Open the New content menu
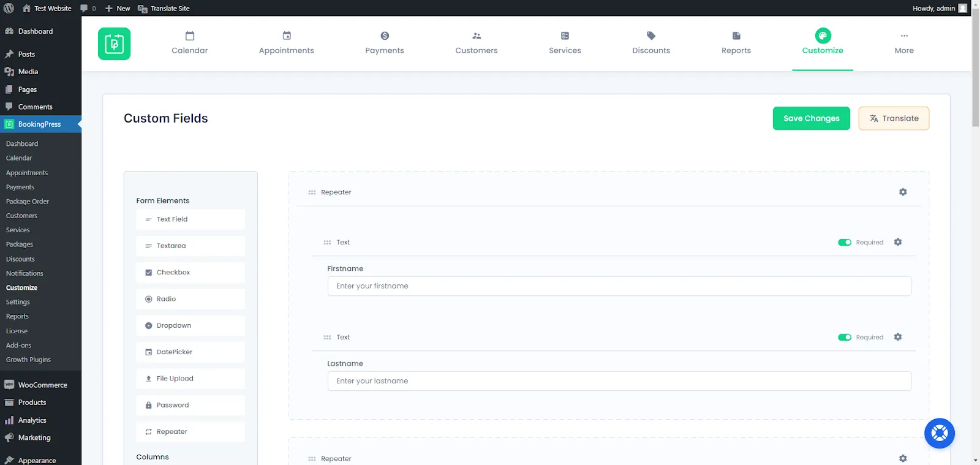Image resolution: width=980 pixels, height=465 pixels. tap(117, 8)
